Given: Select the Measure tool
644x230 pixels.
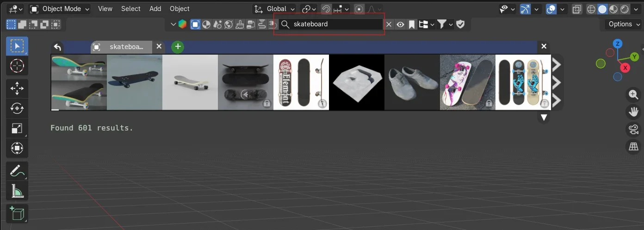Looking at the screenshot, I should tap(17, 190).
